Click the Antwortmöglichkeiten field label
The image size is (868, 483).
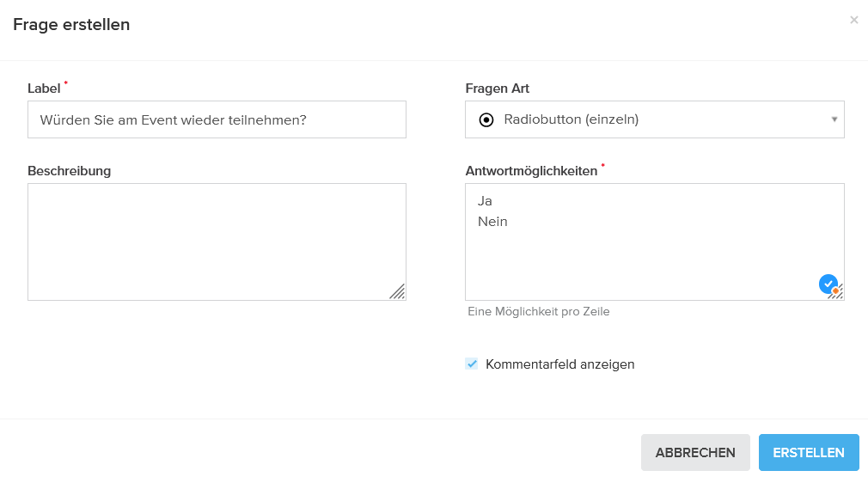click(x=530, y=171)
